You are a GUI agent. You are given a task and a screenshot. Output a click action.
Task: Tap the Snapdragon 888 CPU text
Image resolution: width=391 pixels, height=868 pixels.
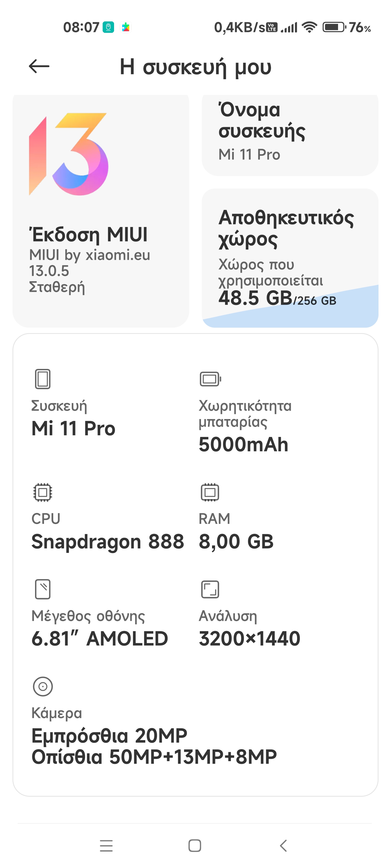tap(108, 541)
